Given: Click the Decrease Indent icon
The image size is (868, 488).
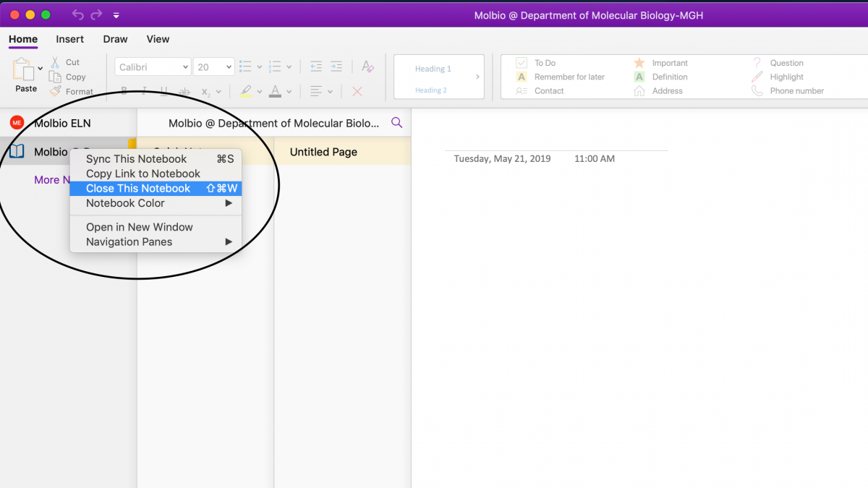Looking at the screenshot, I should point(316,67).
